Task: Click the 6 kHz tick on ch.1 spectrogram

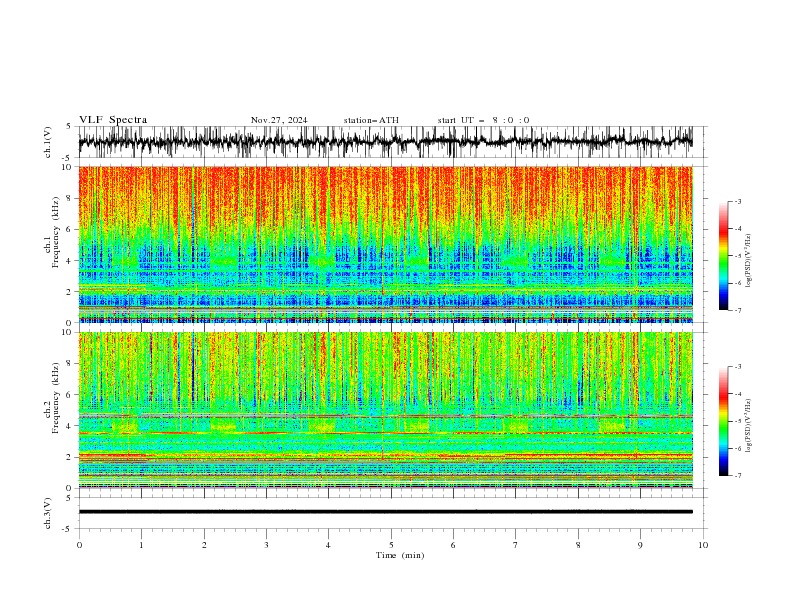Action: click(70, 229)
